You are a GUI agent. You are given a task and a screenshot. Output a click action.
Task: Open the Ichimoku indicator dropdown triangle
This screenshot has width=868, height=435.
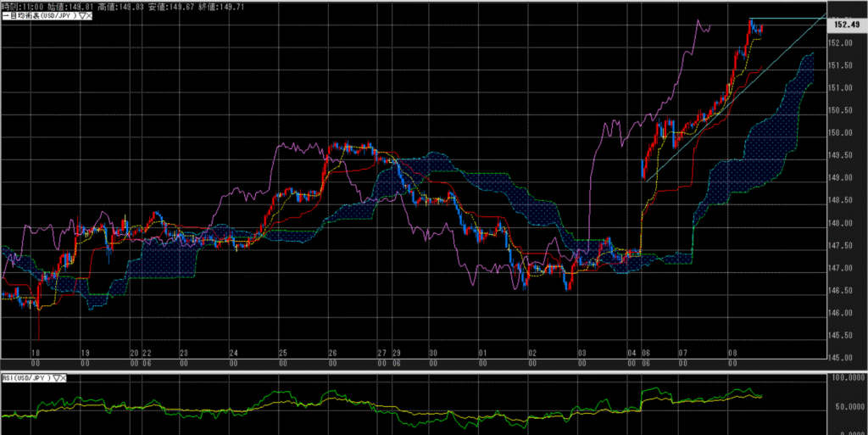tap(81, 16)
